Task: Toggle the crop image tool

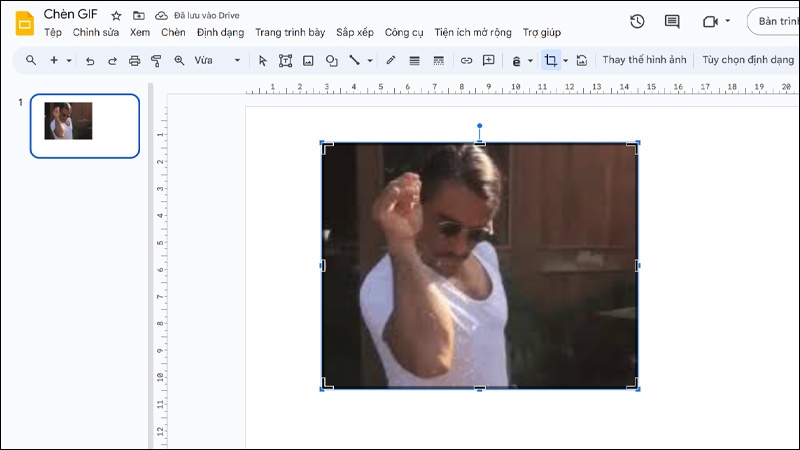Action: pyautogui.click(x=551, y=60)
